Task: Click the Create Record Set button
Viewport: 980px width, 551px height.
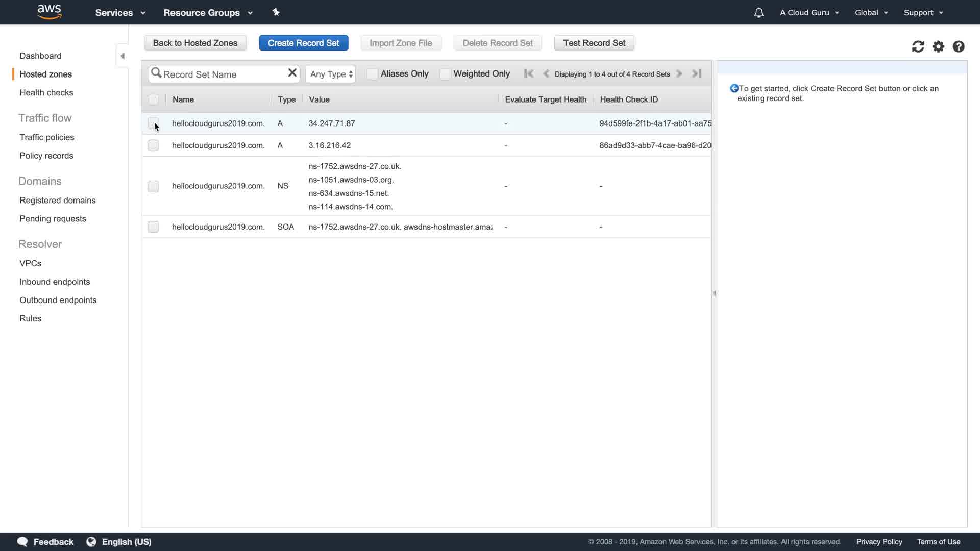Action: pyautogui.click(x=303, y=43)
